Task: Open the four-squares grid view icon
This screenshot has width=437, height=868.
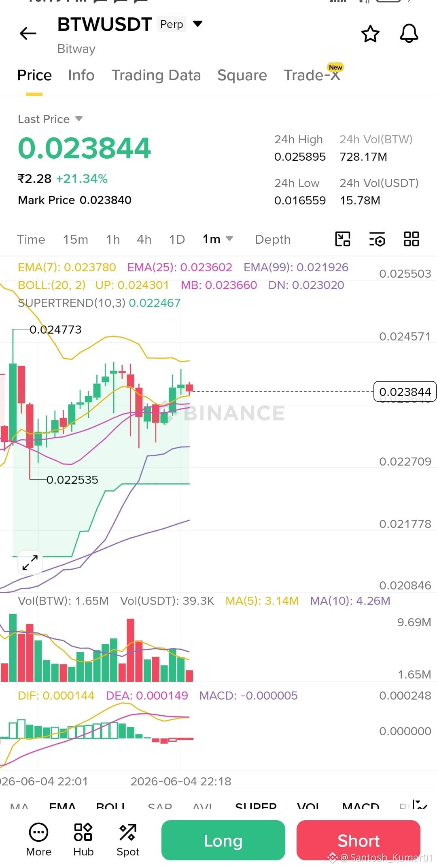Action: point(412,239)
